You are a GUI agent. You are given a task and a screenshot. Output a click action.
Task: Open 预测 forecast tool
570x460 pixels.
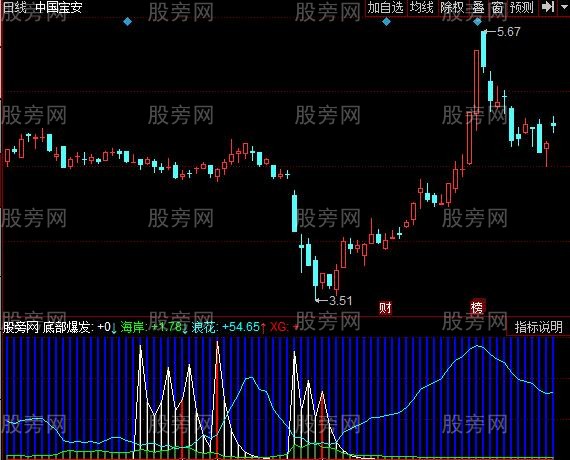[521, 7]
